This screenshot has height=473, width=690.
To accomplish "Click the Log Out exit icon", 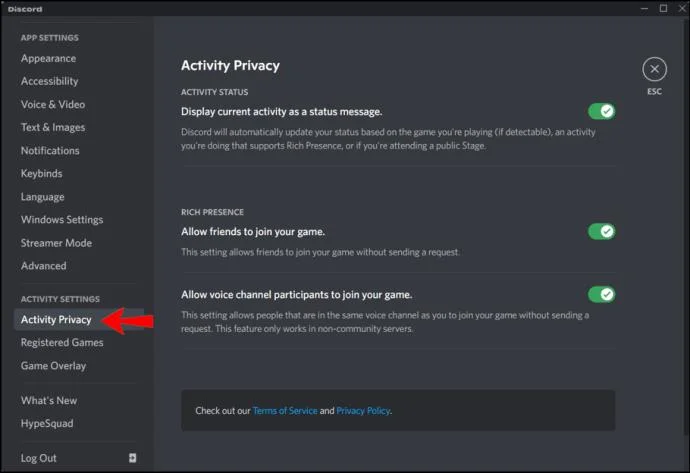I will click(132, 458).
